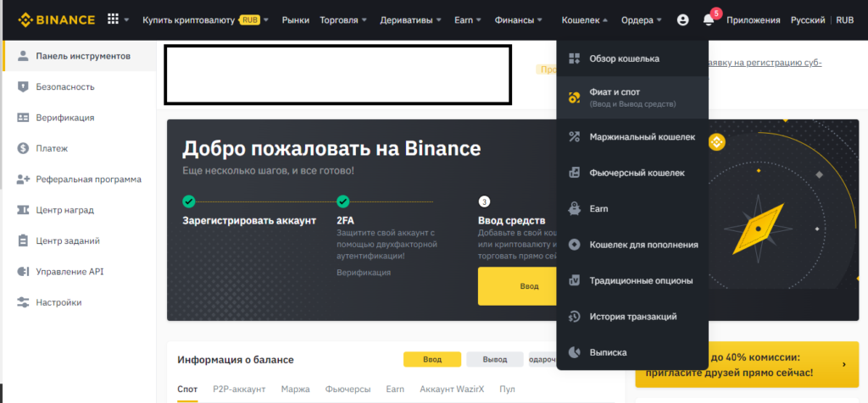Click the Маржинальный кошелек percent icon
868x403 pixels.
(574, 136)
